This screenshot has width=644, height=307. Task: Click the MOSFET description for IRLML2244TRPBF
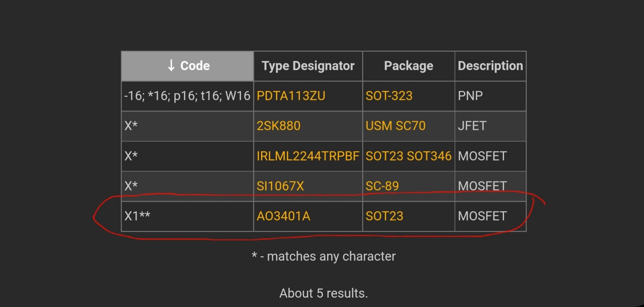[490, 156]
